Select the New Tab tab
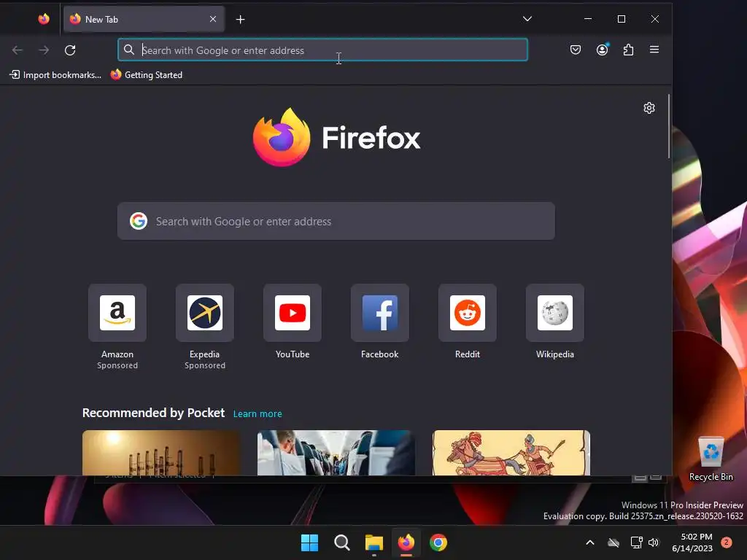This screenshot has width=747, height=560. coord(144,19)
